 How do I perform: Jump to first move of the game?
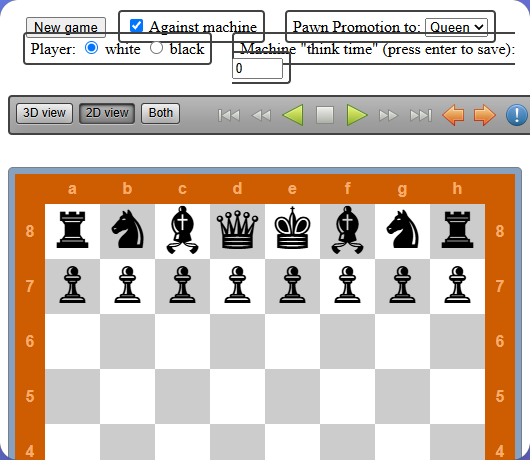(x=229, y=115)
